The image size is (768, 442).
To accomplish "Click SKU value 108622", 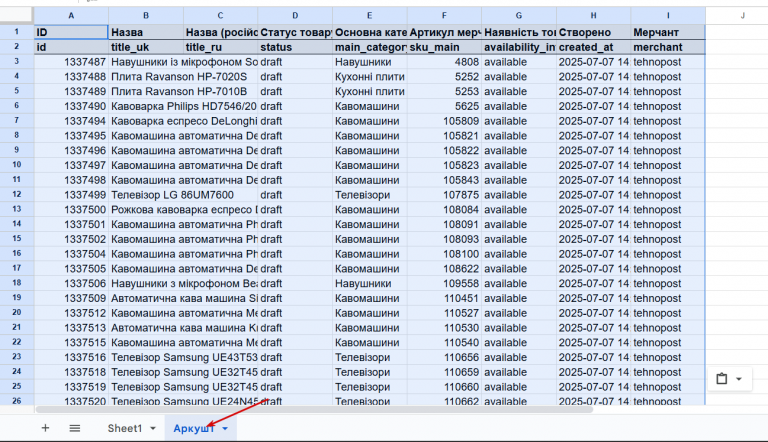I will coord(444,269).
